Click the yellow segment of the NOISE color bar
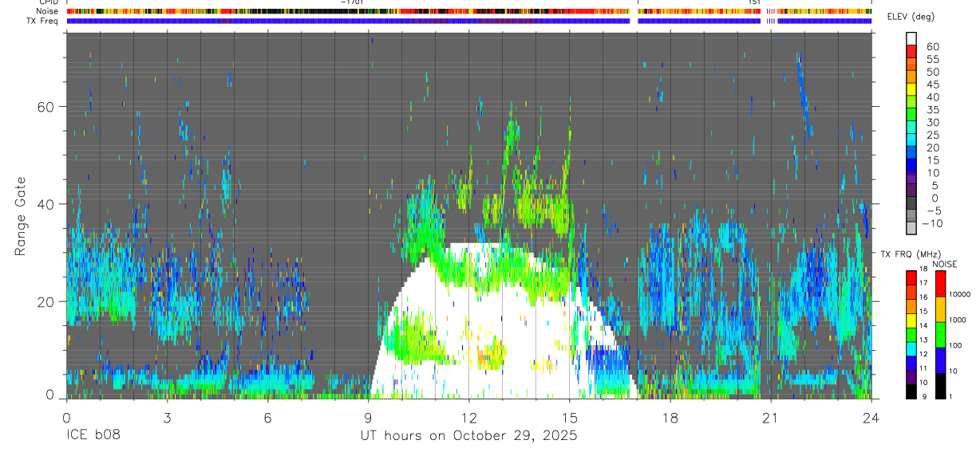980x452 pixels. (x=940, y=309)
